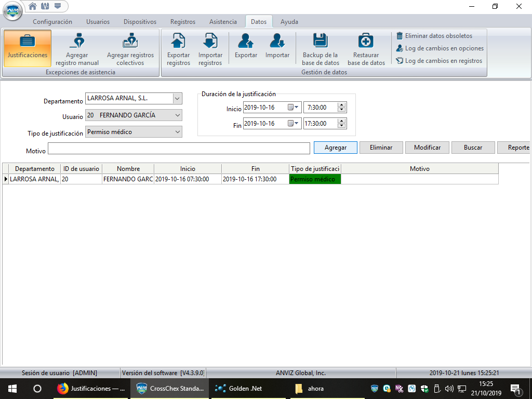Open Agregar registros colectivos tool
Viewport: 532px width, 399px height.
coord(130,49)
